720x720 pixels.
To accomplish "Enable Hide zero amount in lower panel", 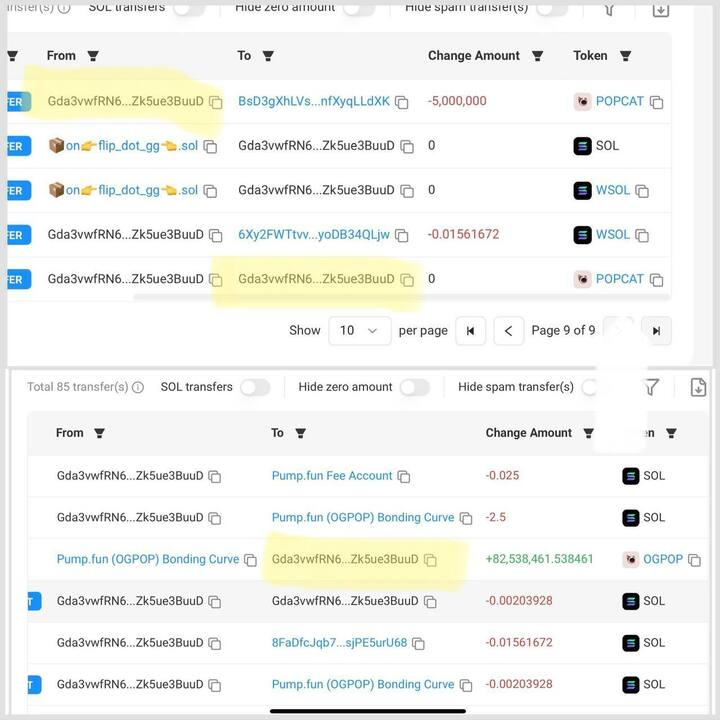I will point(414,387).
